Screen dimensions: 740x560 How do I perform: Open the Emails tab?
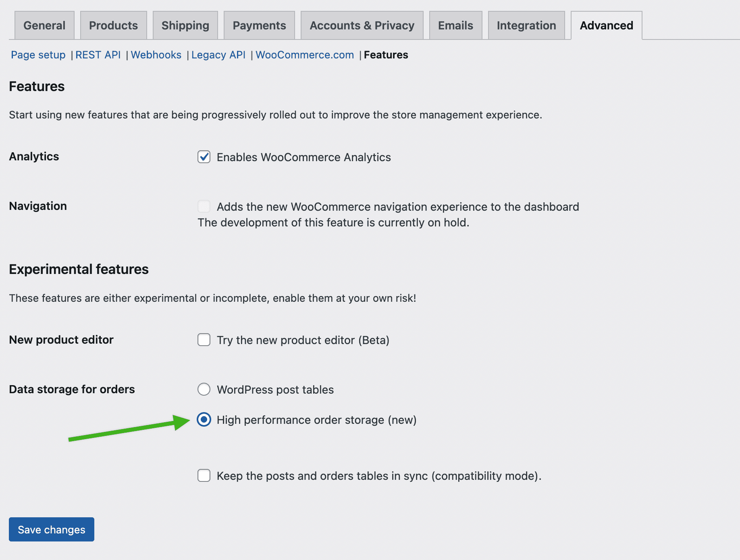click(x=455, y=25)
